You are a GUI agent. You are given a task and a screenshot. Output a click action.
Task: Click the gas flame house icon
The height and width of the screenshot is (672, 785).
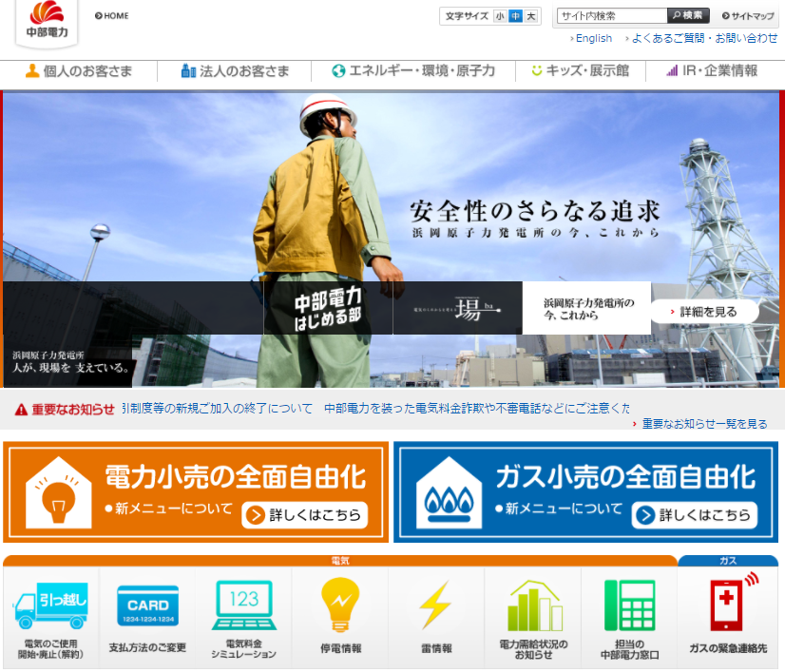pyautogui.click(x=449, y=492)
